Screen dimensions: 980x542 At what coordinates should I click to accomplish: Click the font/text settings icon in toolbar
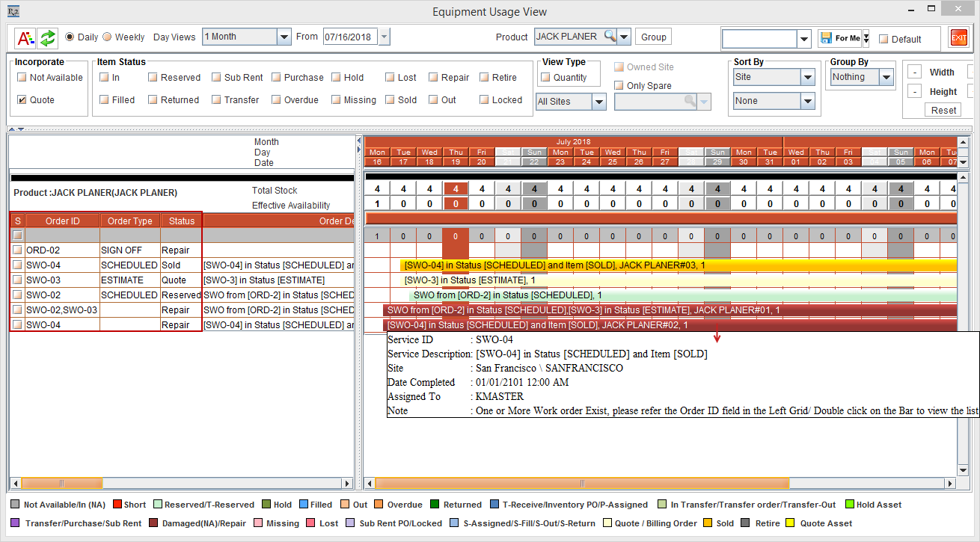25,37
